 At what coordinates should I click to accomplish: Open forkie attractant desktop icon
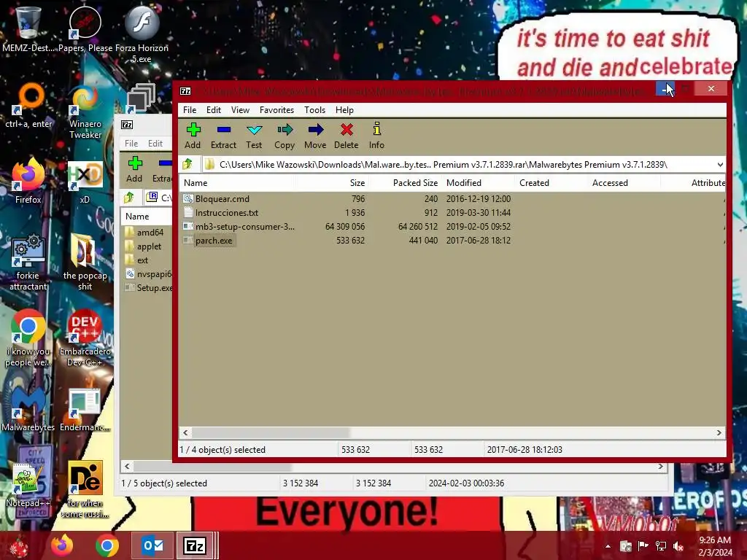point(28,262)
